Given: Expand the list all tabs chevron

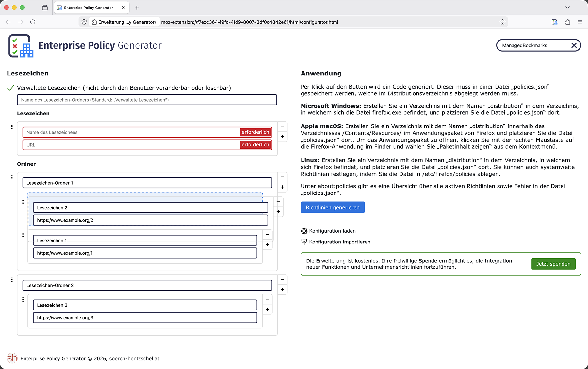Looking at the screenshot, I should pyautogui.click(x=567, y=8).
